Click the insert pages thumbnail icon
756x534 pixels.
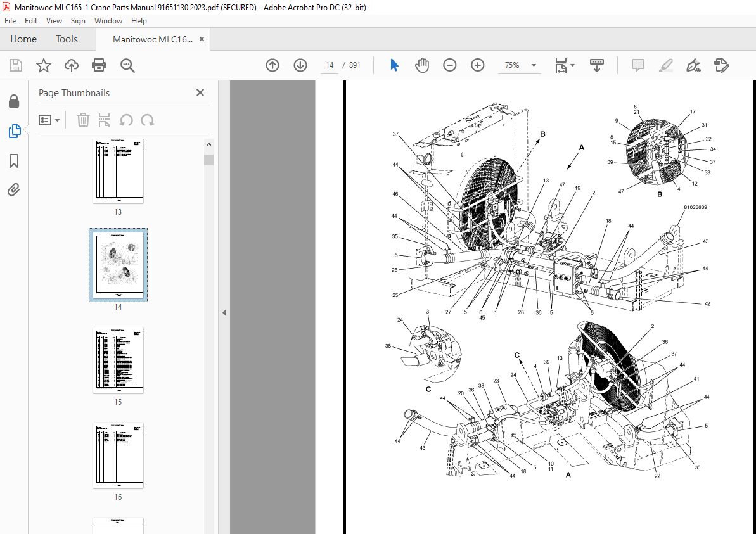coord(104,120)
